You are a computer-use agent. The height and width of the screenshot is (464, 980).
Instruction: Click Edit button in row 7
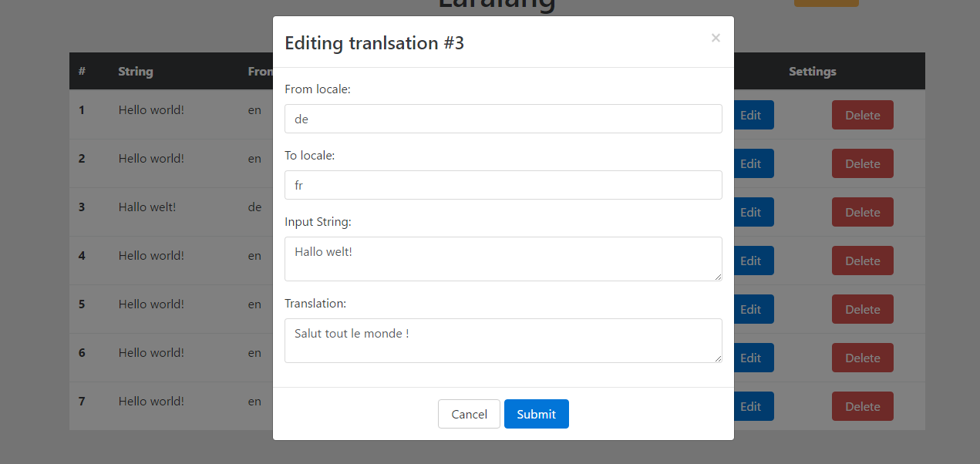[x=753, y=406]
